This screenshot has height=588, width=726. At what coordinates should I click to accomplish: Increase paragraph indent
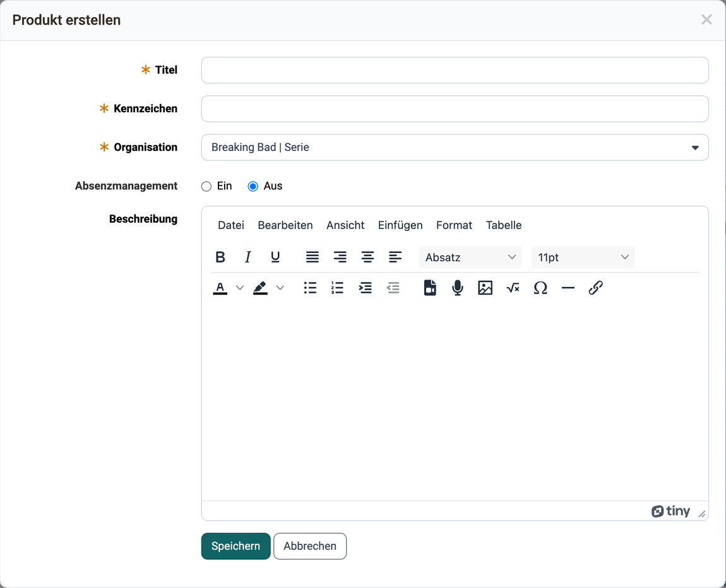click(x=366, y=288)
